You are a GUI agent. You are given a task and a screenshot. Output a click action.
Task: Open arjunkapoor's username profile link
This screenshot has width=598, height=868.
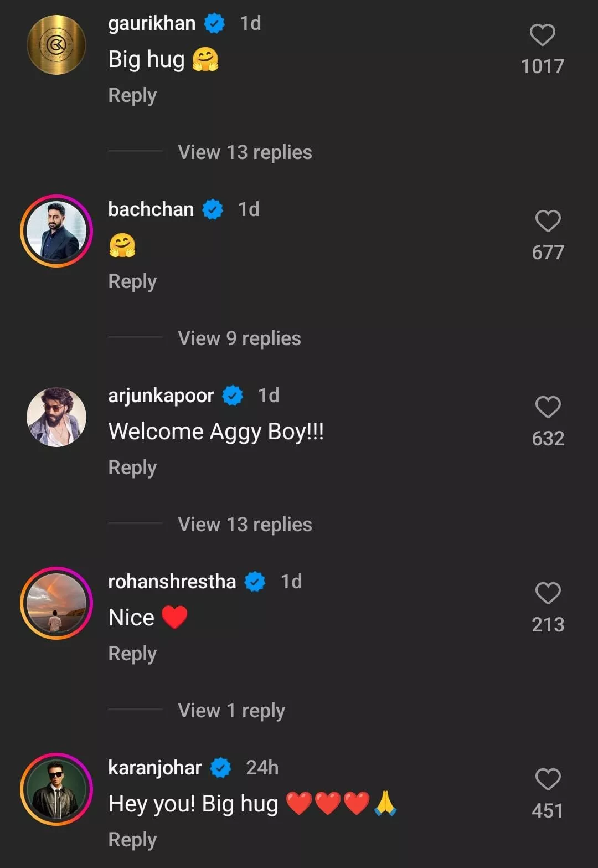coord(161,396)
